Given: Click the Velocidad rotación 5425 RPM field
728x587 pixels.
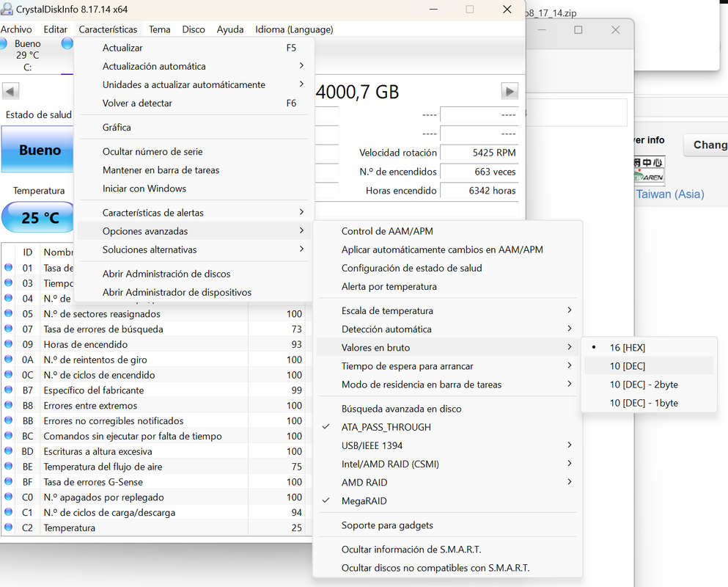Looking at the screenshot, I should (x=479, y=153).
